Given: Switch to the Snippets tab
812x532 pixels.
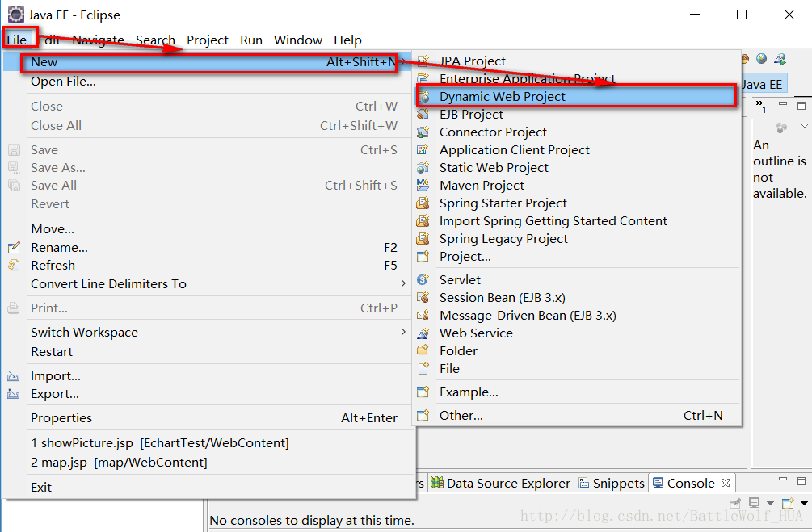Looking at the screenshot, I should point(612,484).
